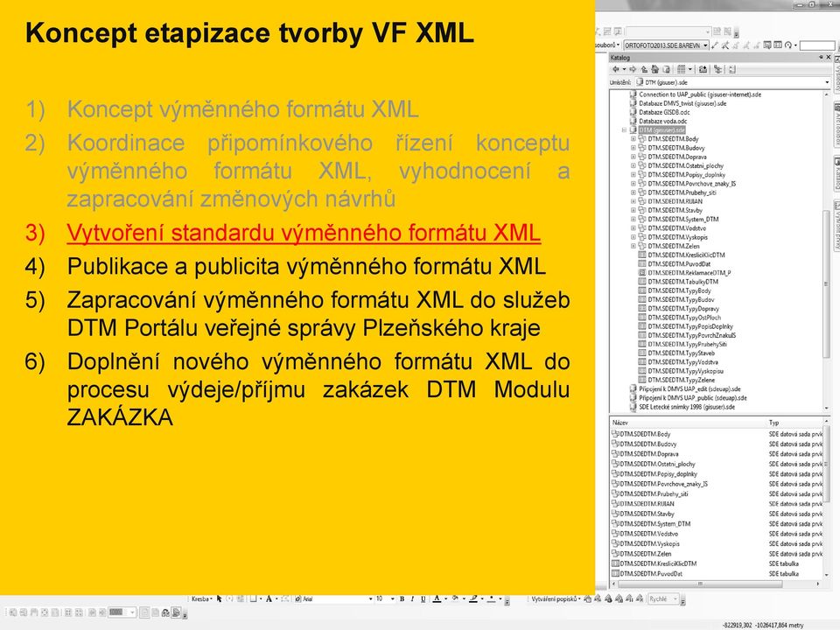Select Databaze GISDB.odc in tree
Viewport: 840px width, 630px height.
point(664,113)
